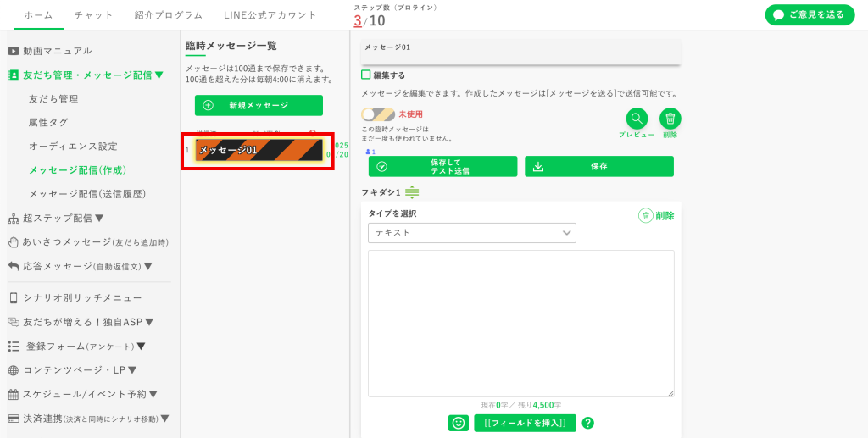
Task: Open the emoji smiley picker
Action: click(x=459, y=423)
